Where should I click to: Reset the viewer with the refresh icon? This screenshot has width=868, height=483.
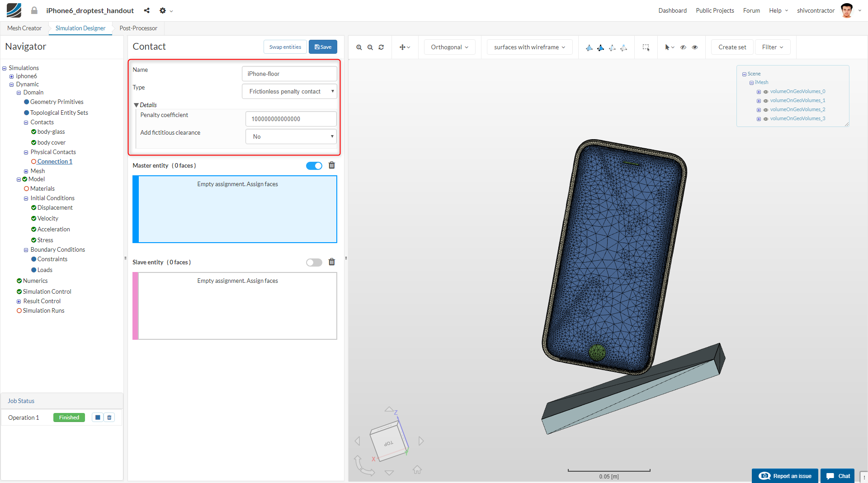pyautogui.click(x=381, y=47)
